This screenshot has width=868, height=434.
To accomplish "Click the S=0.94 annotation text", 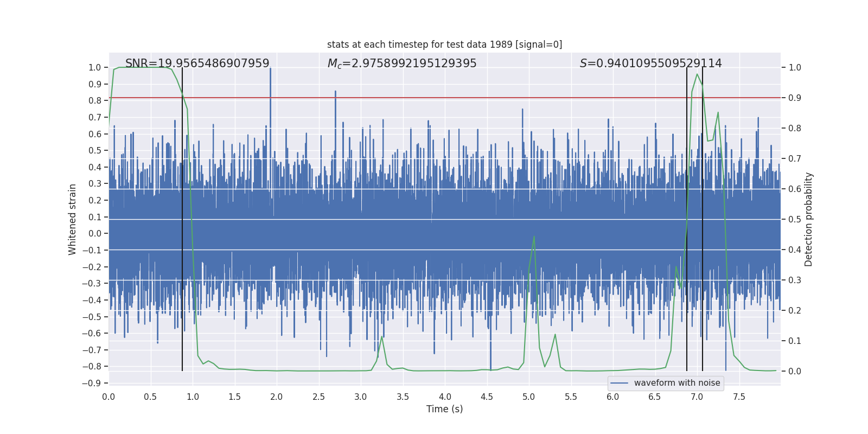I will [650, 63].
